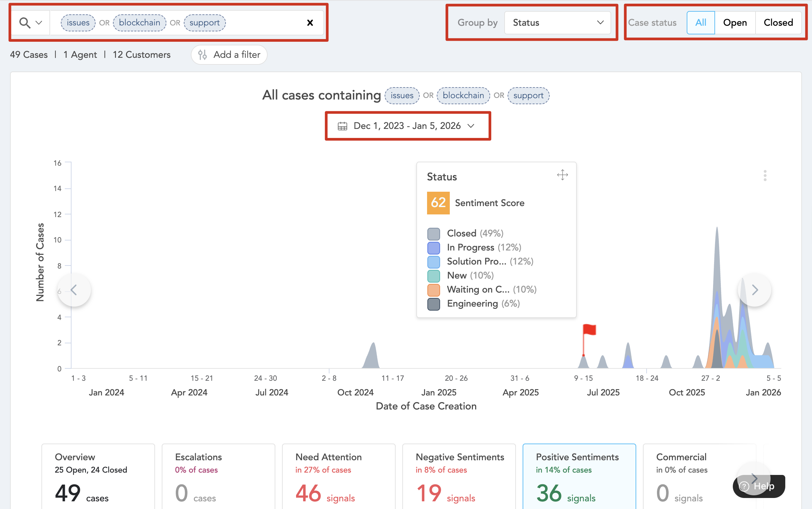Viewport: 812px width, 509px height.
Task: Go to previous chart with left arrow
Action: [x=74, y=290]
